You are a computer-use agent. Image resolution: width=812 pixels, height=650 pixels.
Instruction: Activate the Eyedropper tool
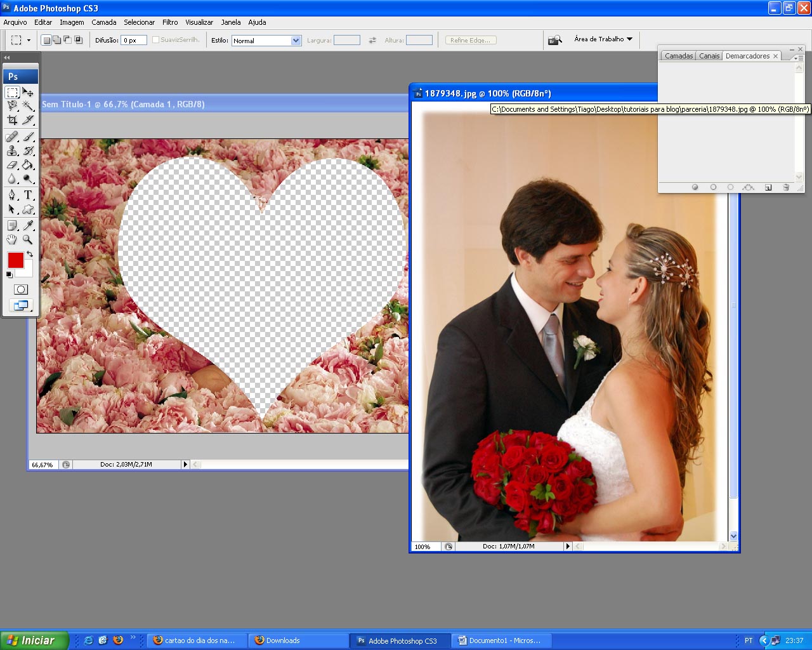coord(28,225)
